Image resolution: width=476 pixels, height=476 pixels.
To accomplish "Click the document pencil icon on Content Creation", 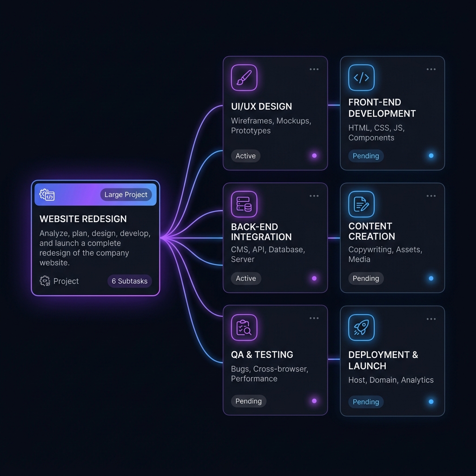I will tap(361, 204).
